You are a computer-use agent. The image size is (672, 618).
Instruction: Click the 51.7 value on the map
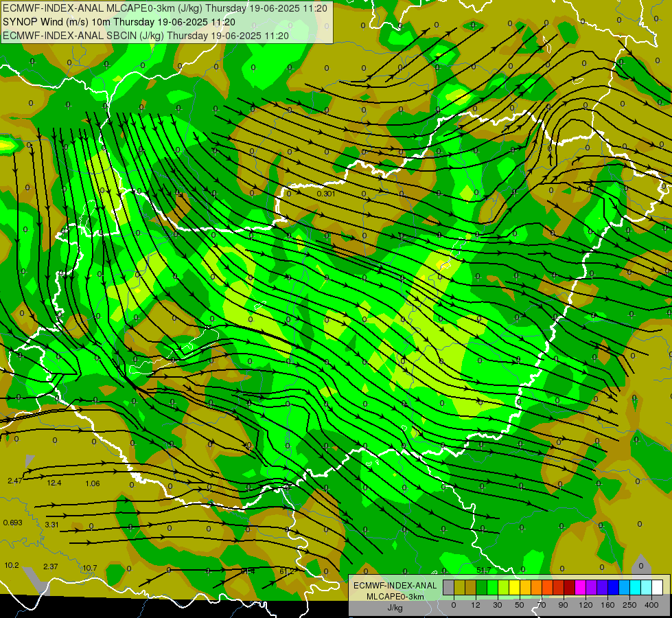[483, 570]
